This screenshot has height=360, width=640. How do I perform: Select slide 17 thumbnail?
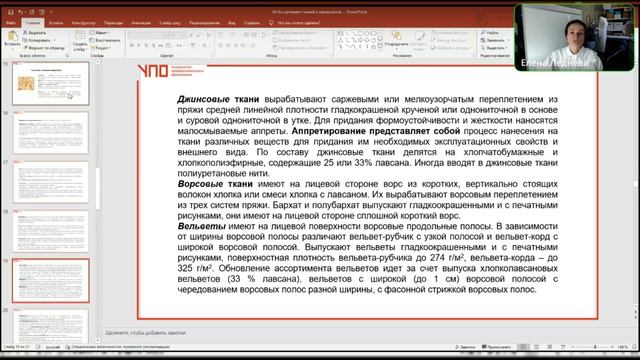51,182
